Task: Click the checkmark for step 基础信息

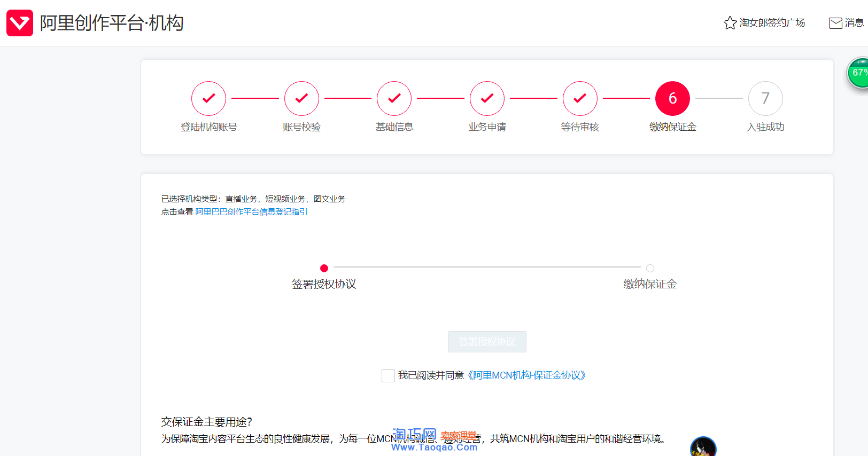Action: click(394, 98)
